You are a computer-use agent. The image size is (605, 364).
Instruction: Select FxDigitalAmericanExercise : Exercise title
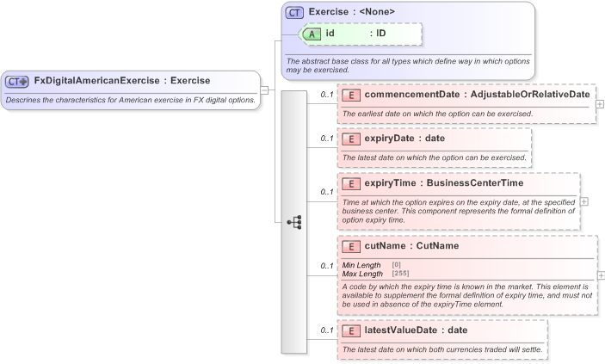coord(122,81)
